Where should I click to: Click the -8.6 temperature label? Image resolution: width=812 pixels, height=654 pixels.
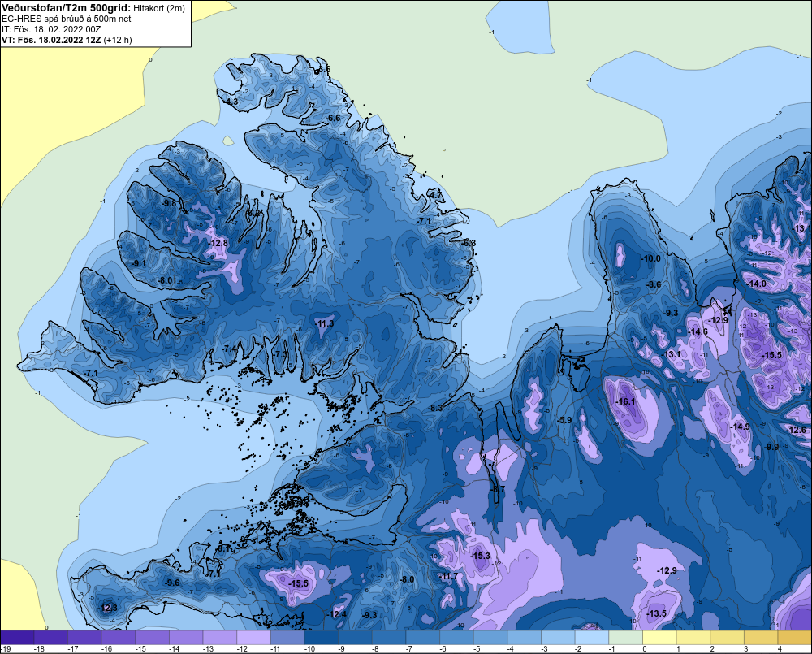coord(654,284)
